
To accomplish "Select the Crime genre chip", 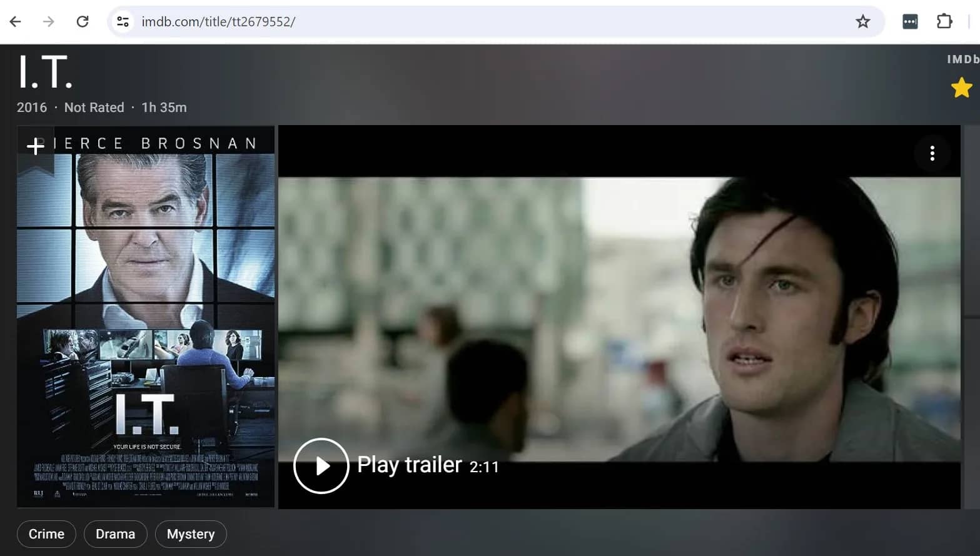I will pyautogui.click(x=46, y=534).
